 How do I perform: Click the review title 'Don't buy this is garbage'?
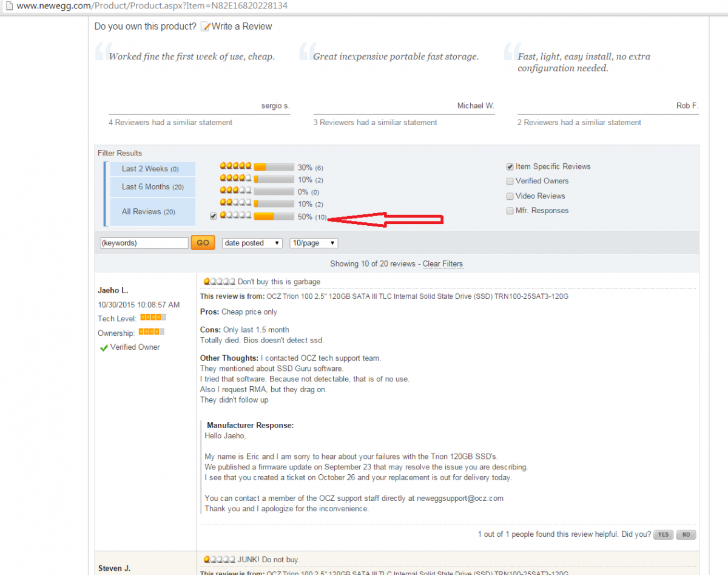pyautogui.click(x=279, y=282)
